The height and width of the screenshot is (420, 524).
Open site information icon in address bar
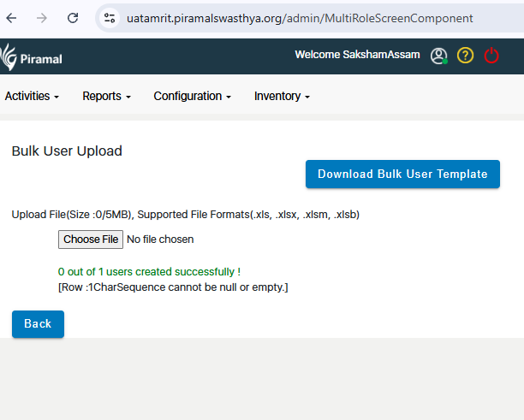(109, 18)
